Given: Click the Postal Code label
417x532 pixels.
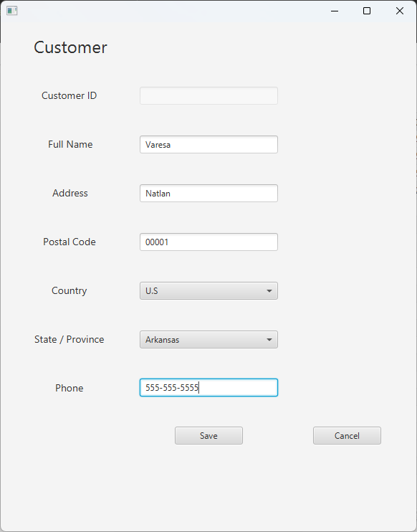Looking at the screenshot, I should pyautogui.click(x=69, y=242).
